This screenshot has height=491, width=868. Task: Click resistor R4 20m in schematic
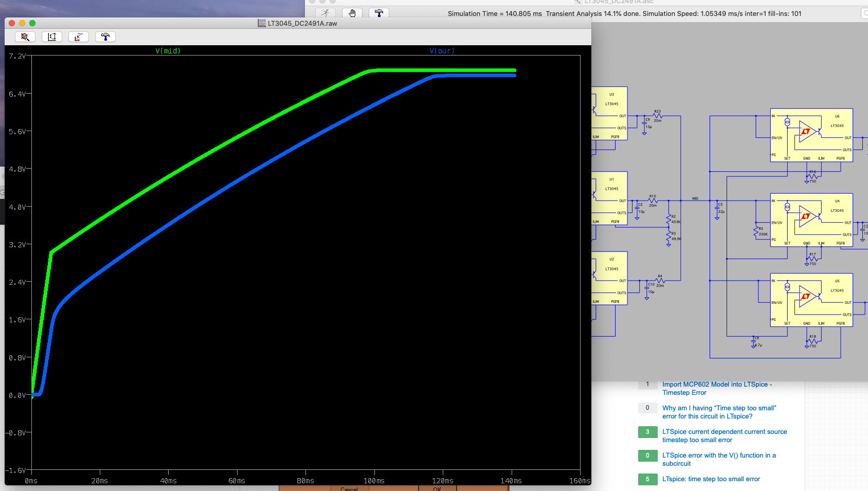click(660, 280)
